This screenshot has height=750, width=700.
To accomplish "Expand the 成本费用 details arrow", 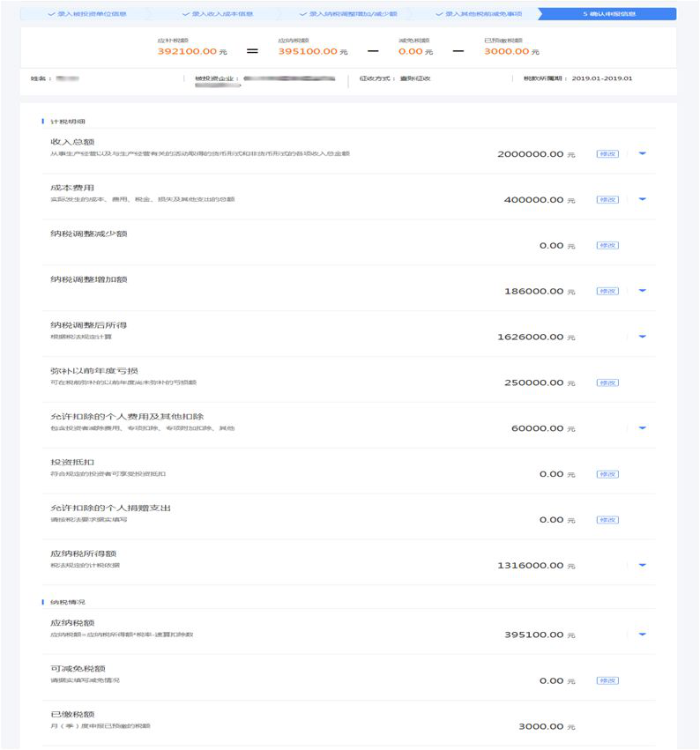I will (x=642, y=199).
